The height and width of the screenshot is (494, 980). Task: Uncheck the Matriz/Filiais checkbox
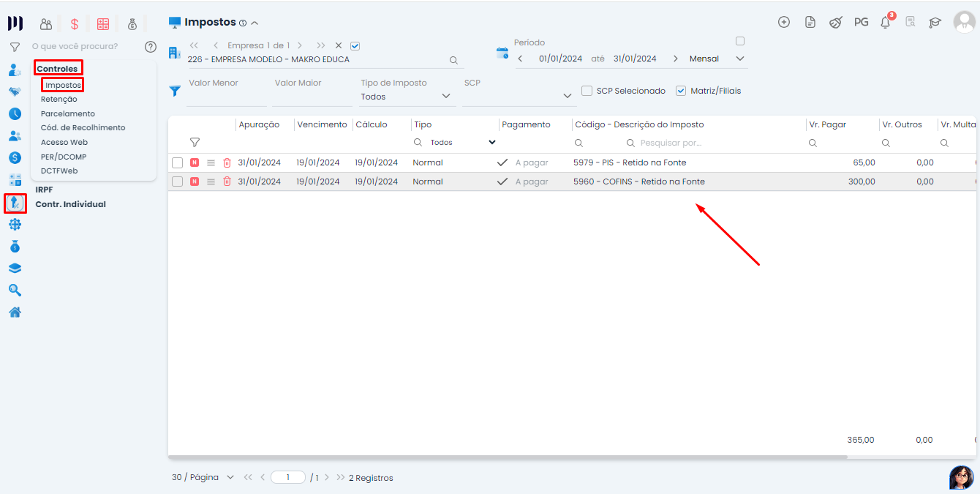pos(681,91)
